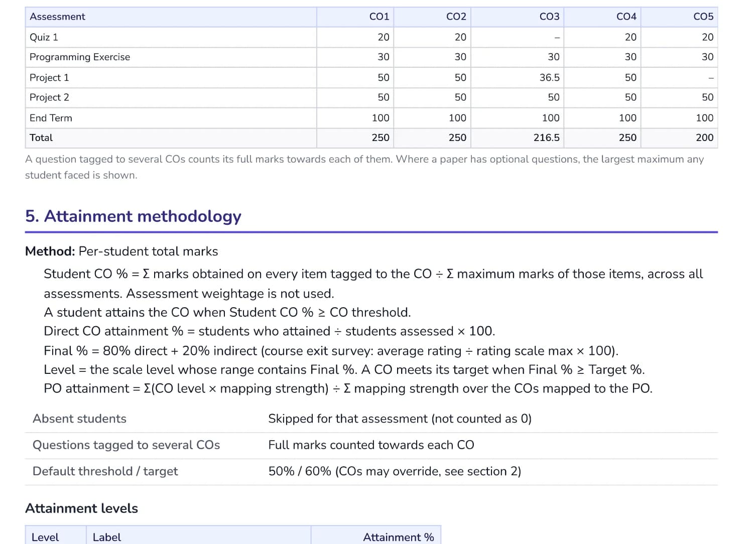Click the Total CO1 value 250

pos(381,138)
